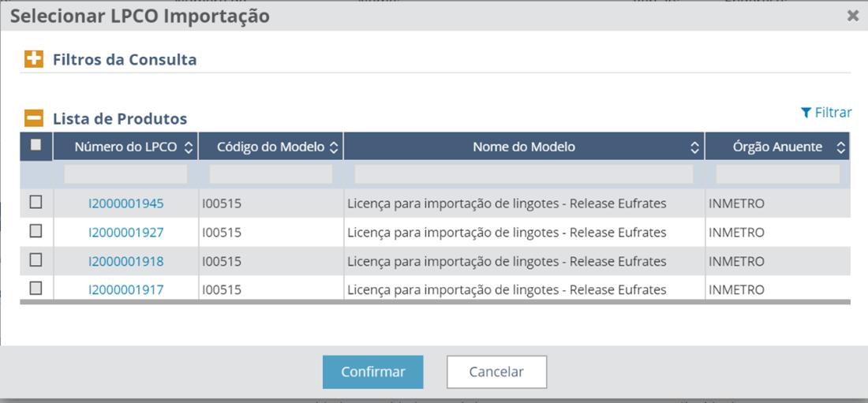Check the row for I2000001945
The image size is (868, 403).
tap(36, 203)
